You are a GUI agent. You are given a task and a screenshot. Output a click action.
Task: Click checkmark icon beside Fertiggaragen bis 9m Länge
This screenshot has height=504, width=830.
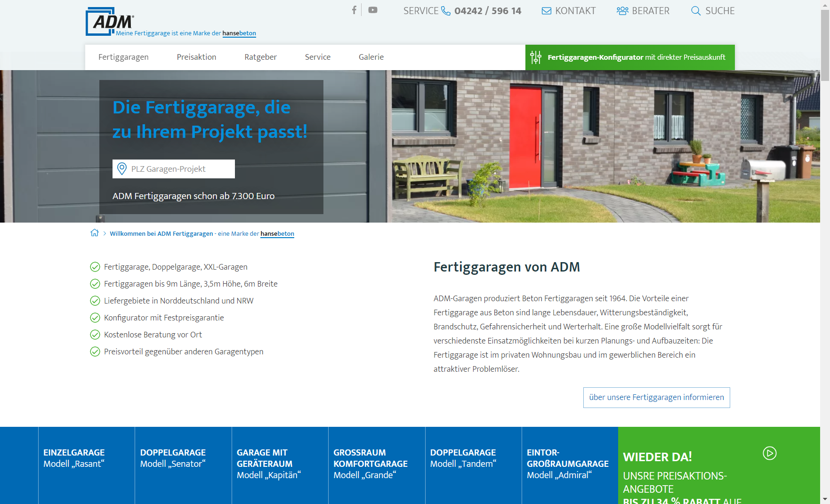[95, 284]
